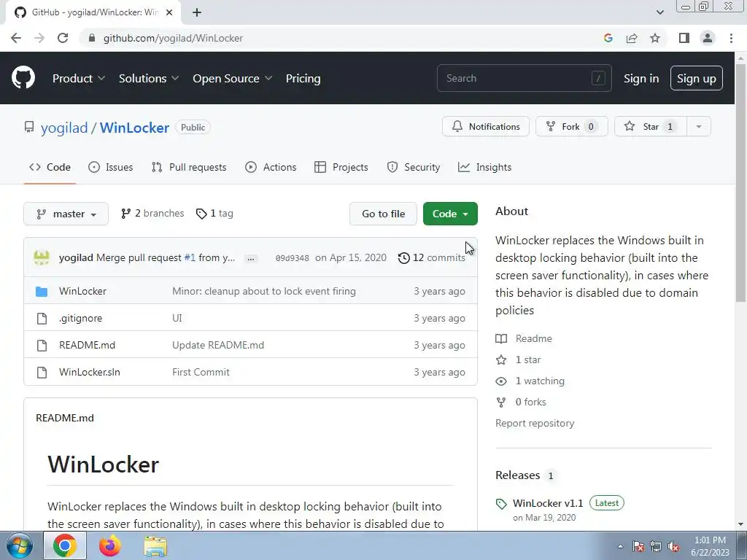The image size is (747, 560).
Task: Expand the commit message ellipsis button
Action: (251, 259)
